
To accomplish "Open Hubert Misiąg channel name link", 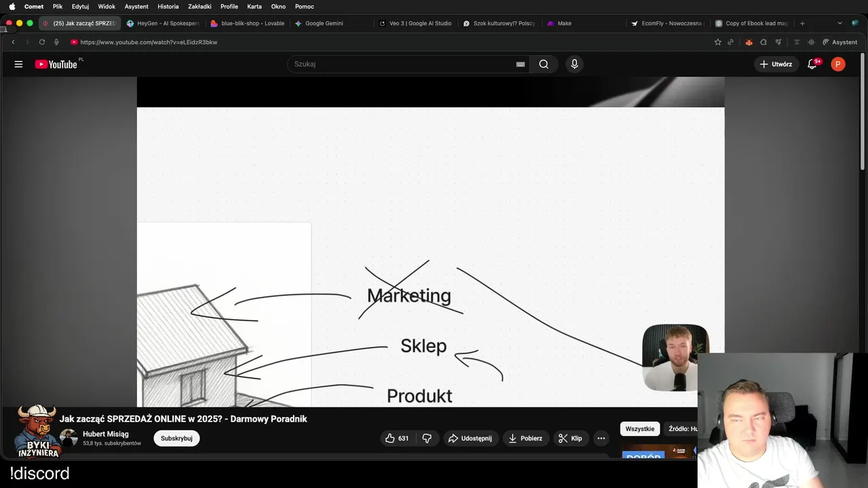I will point(106,434).
